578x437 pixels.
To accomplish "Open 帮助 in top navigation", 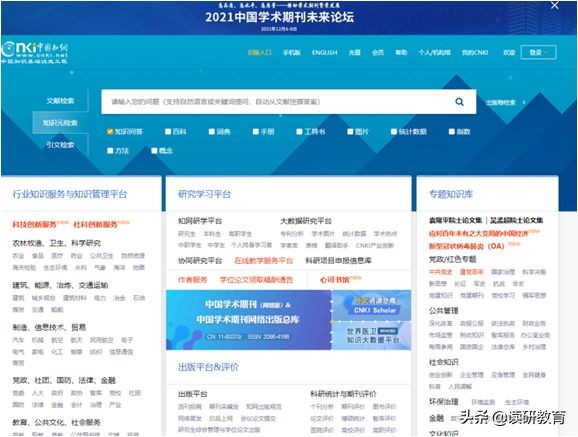I will 401,52.
